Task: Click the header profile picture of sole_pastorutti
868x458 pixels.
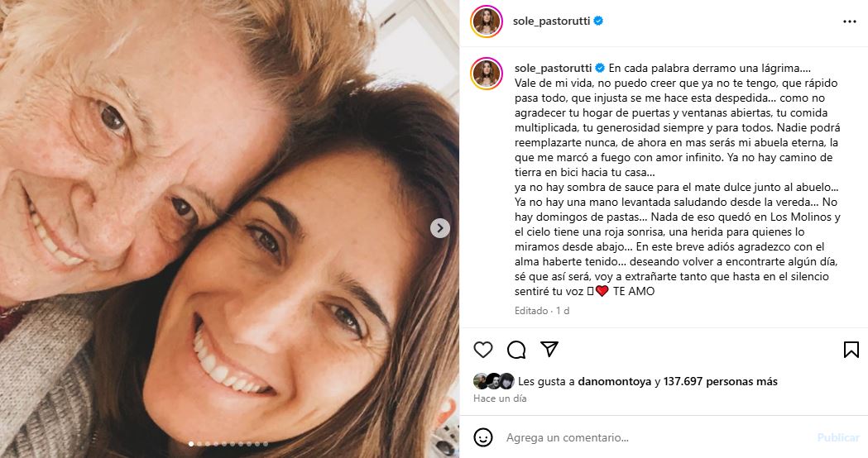Action: [487, 21]
